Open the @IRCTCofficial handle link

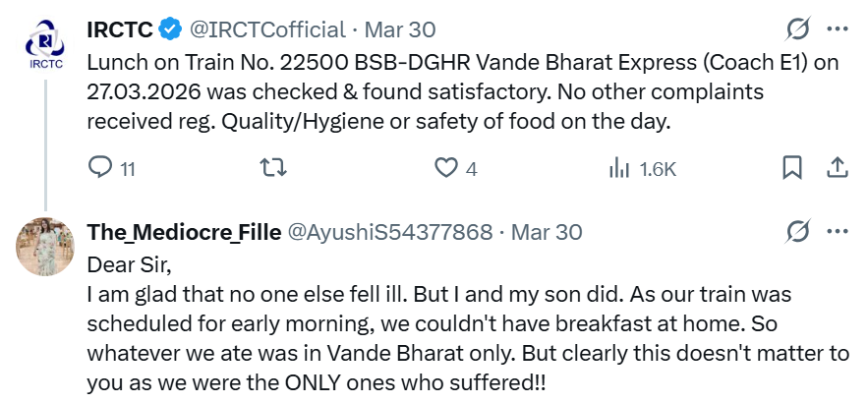coord(267,29)
